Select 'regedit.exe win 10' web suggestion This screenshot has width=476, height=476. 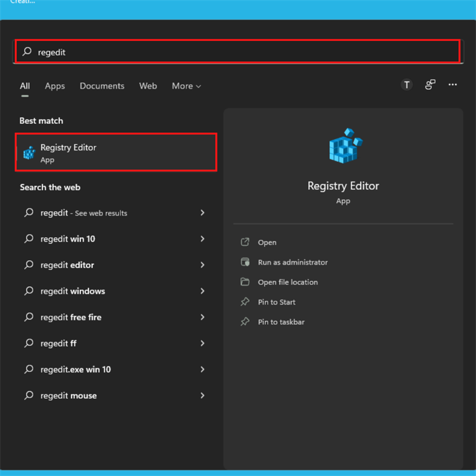pyautogui.click(x=116, y=369)
